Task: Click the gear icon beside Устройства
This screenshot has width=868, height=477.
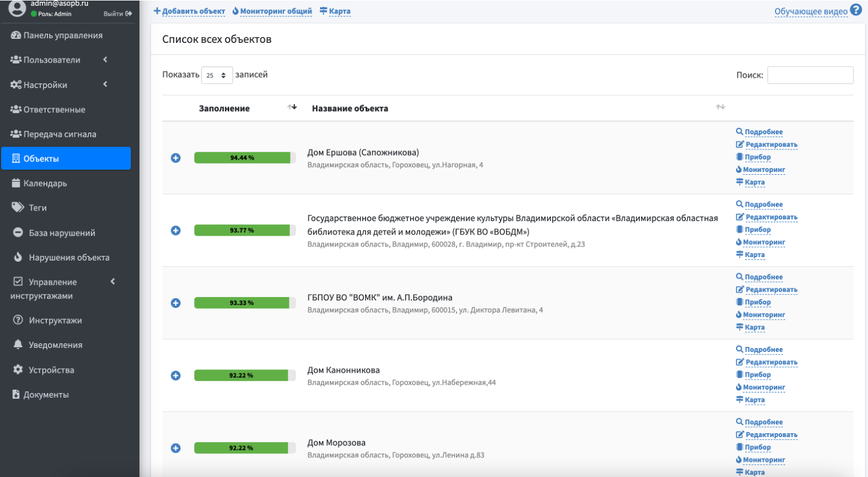Action: pos(18,369)
